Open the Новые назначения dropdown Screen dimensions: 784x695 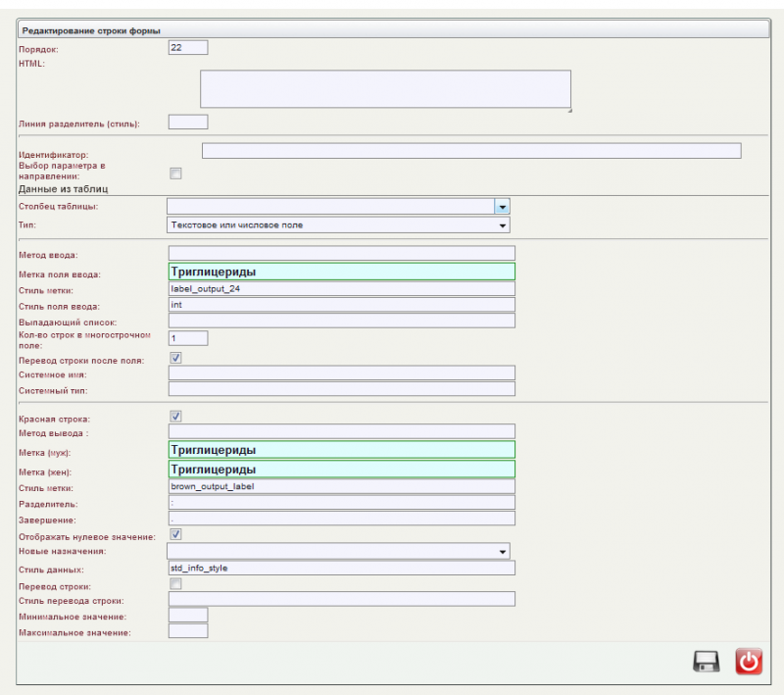pyautogui.click(x=503, y=552)
